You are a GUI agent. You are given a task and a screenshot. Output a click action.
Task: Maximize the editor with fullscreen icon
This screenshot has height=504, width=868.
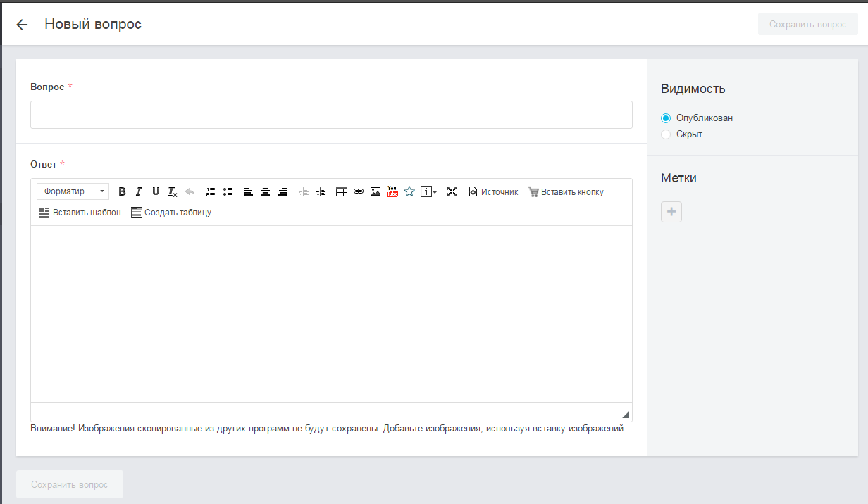[452, 191]
